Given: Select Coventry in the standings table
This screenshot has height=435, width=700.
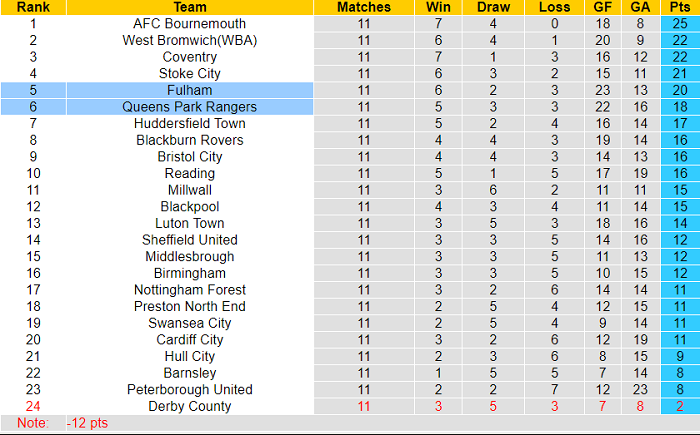Looking at the screenshot, I should [189, 57].
